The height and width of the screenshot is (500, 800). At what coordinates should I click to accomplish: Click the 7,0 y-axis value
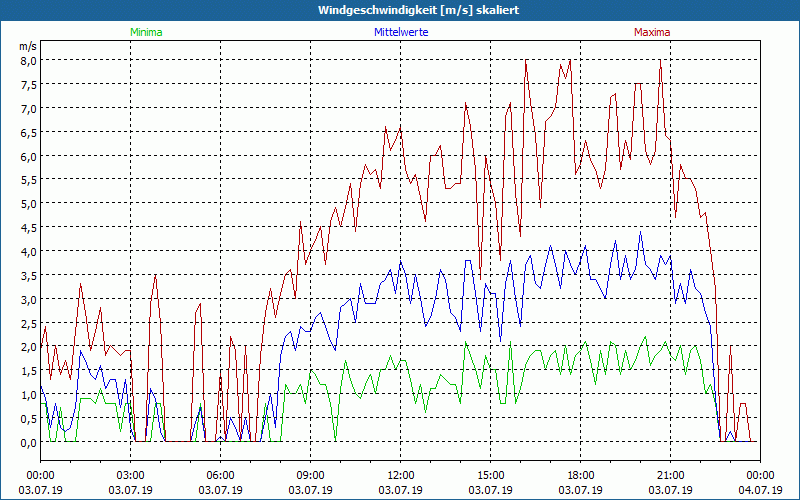(28, 108)
